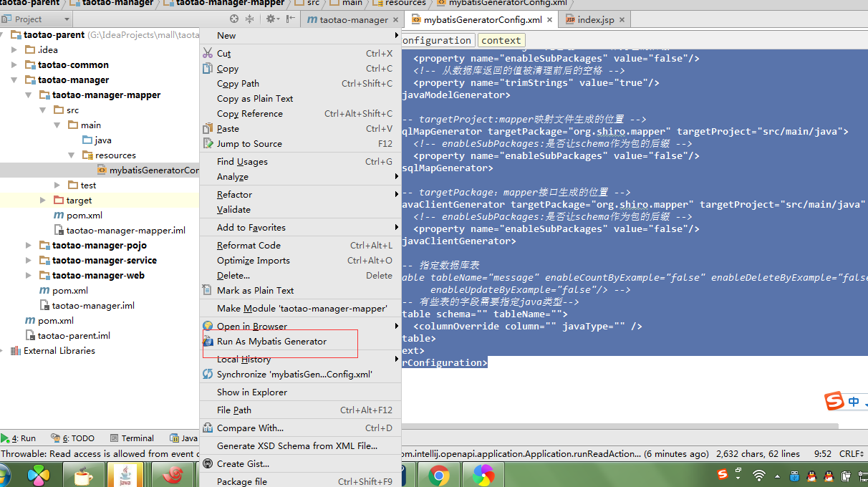Click the scroll-from-source target icon
This screenshot has height=487, width=868.
(234, 19)
